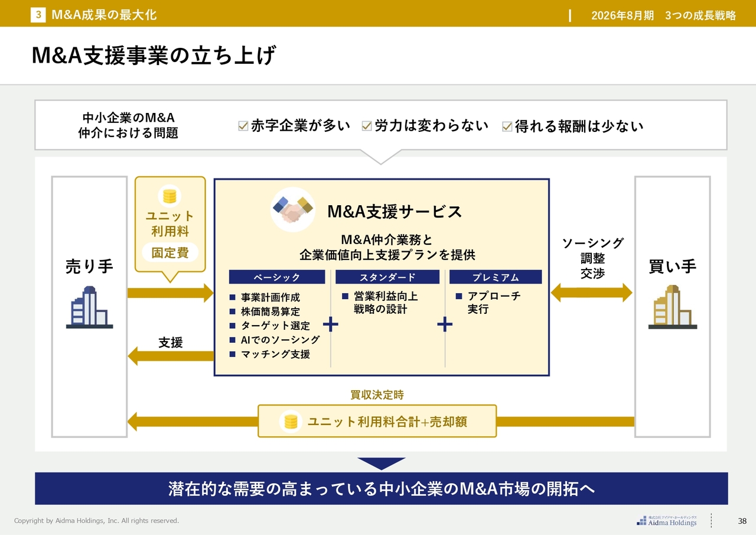Toggle the 得れる報酬は少ない checkbox
The height and width of the screenshot is (535, 756).
[x=507, y=127]
